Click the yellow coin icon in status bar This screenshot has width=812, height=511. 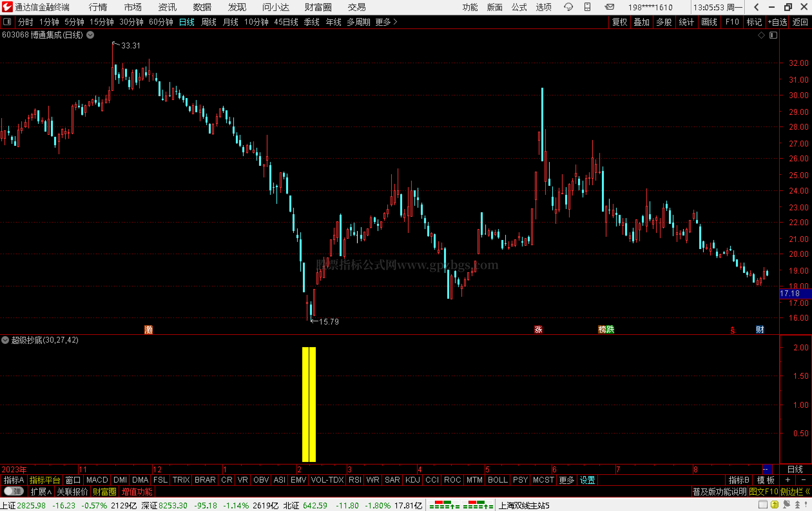pos(775,505)
